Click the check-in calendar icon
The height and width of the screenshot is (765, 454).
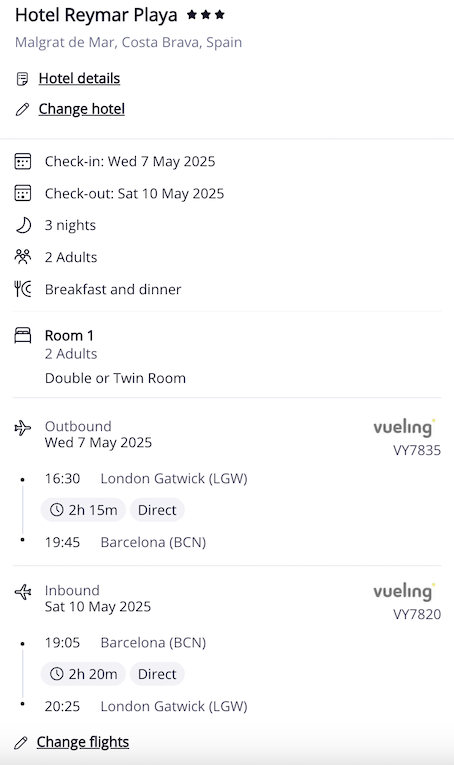click(23, 161)
